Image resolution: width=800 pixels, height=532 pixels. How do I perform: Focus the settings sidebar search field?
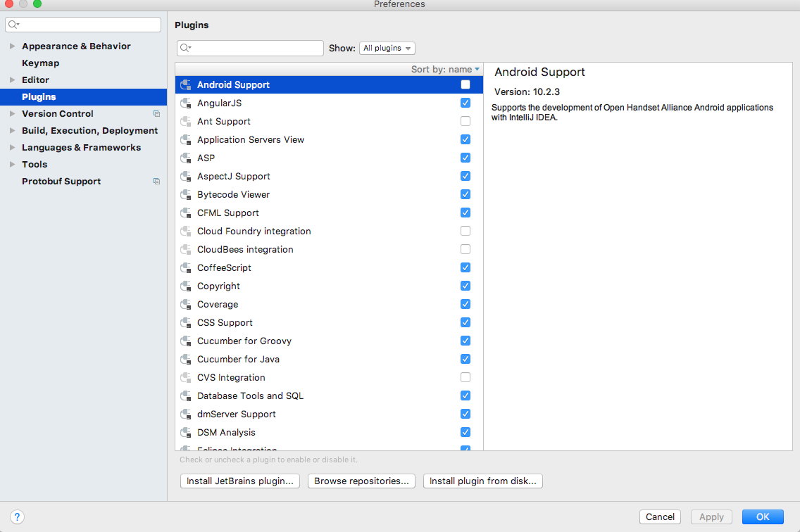tap(83, 25)
